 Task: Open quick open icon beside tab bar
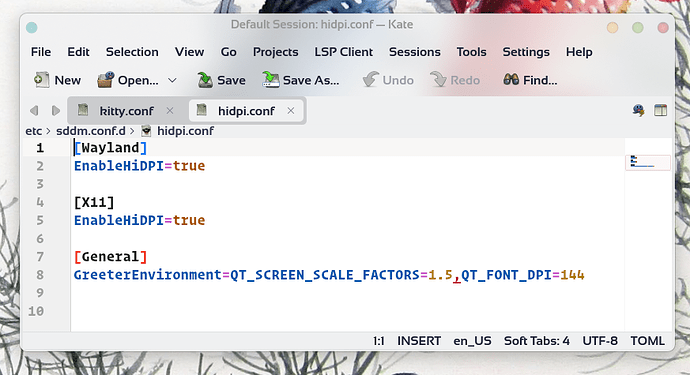click(x=639, y=110)
